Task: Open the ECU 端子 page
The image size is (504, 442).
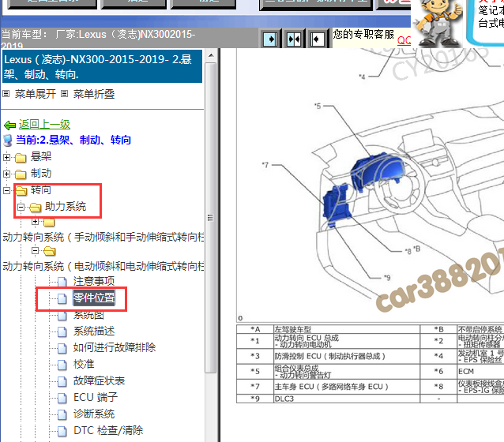Action: point(96,398)
